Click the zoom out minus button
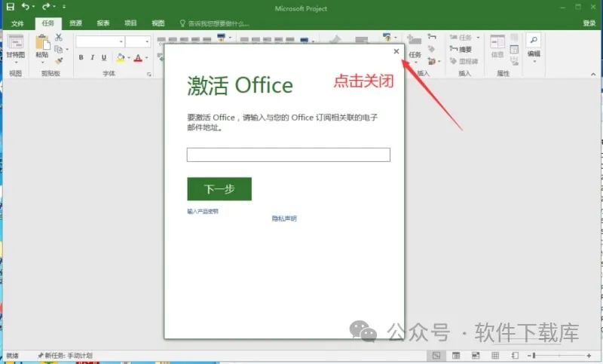Image resolution: width=603 pixels, height=364 pixels. [529, 356]
